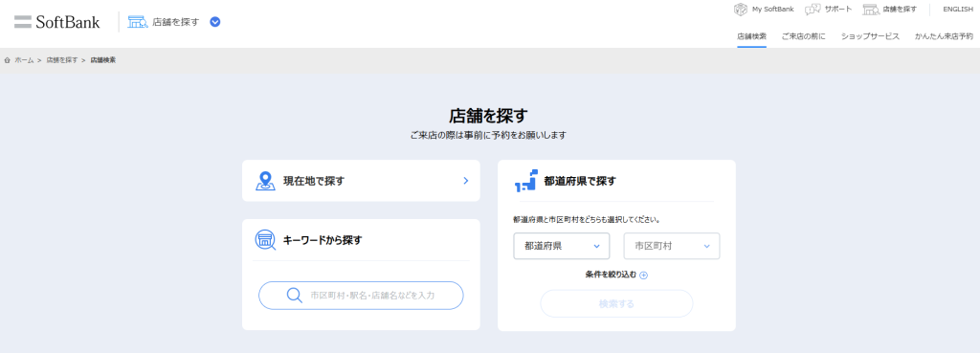Image resolution: width=980 pixels, height=353 pixels.
Task: Click the SoftBank logo
Action: click(x=56, y=22)
